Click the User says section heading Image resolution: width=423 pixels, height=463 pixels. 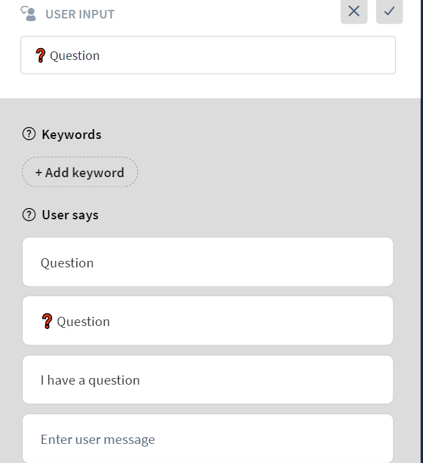click(x=70, y=215)
